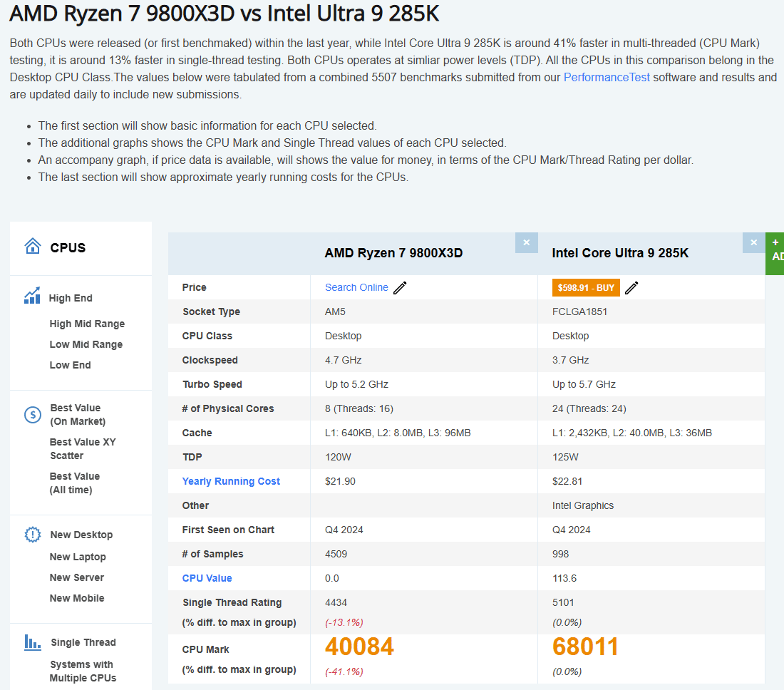Open Best Value XY Scatter
Viewport: 784px width, 690px height.
[83, 449]
